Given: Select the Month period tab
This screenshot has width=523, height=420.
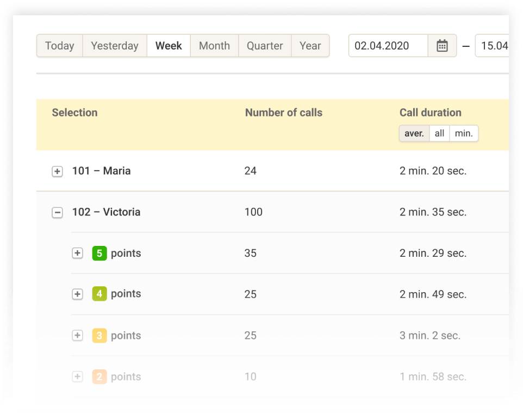Looking at the screenshot, I should pos(214,46).
